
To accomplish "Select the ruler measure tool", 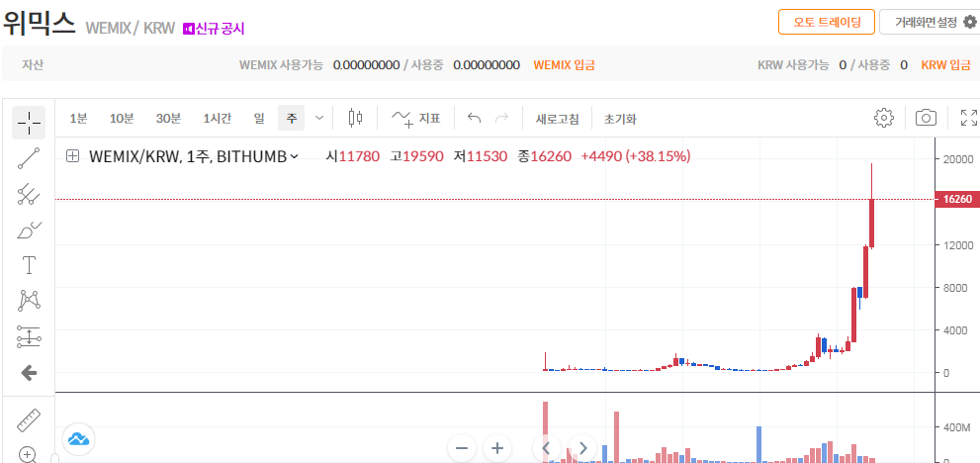I will pos(29,421).
